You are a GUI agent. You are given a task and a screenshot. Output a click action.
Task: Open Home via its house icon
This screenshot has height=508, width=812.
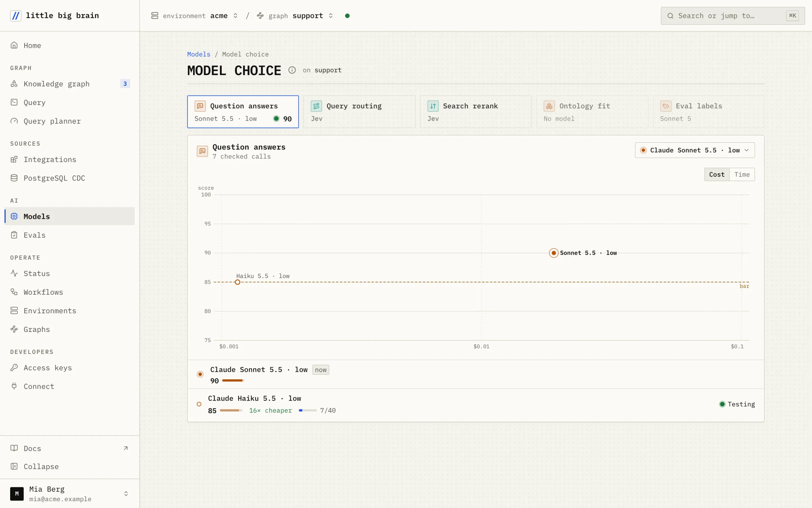point(14,45)
